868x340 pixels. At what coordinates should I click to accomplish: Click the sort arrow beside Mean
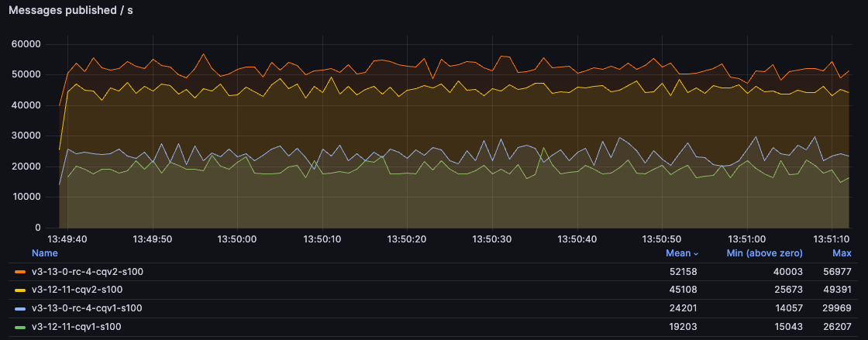pos(694,253)
